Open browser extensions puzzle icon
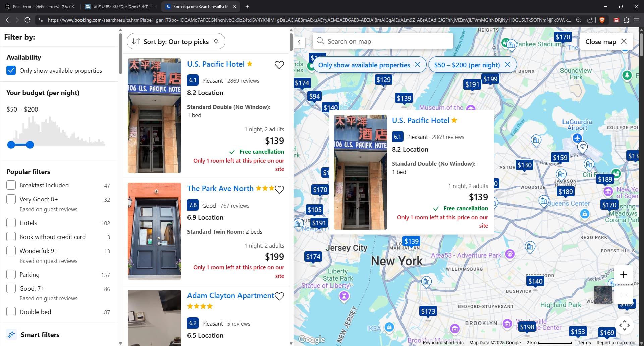The width and height of the screenshot is (644, 346). point(626,20)
